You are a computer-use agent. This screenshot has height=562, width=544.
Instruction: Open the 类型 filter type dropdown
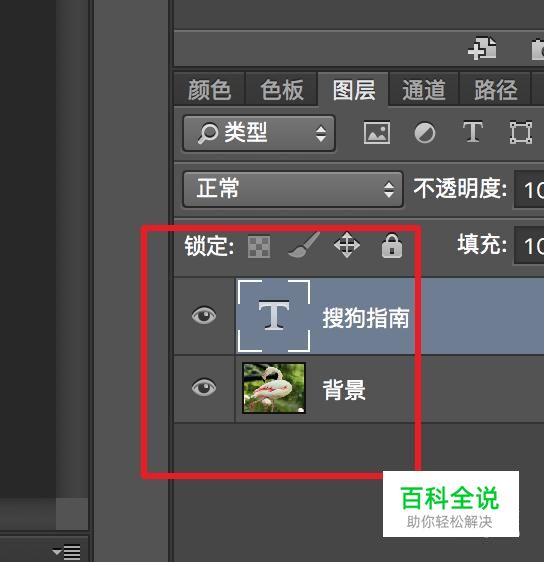(259, 133)
